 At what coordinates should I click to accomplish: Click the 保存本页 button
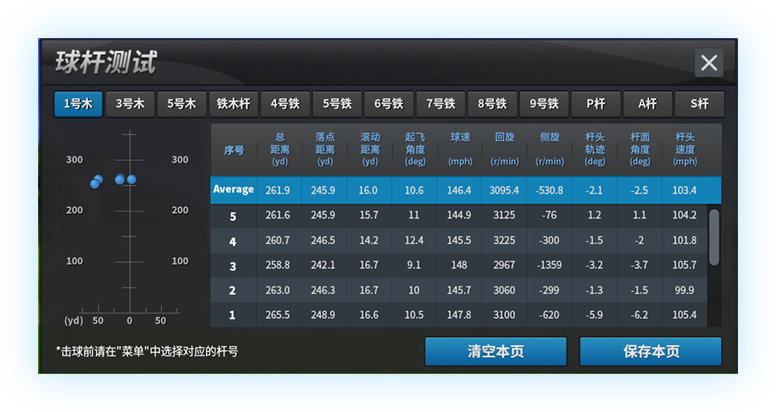pyautogui.click(x=651, y=352)
